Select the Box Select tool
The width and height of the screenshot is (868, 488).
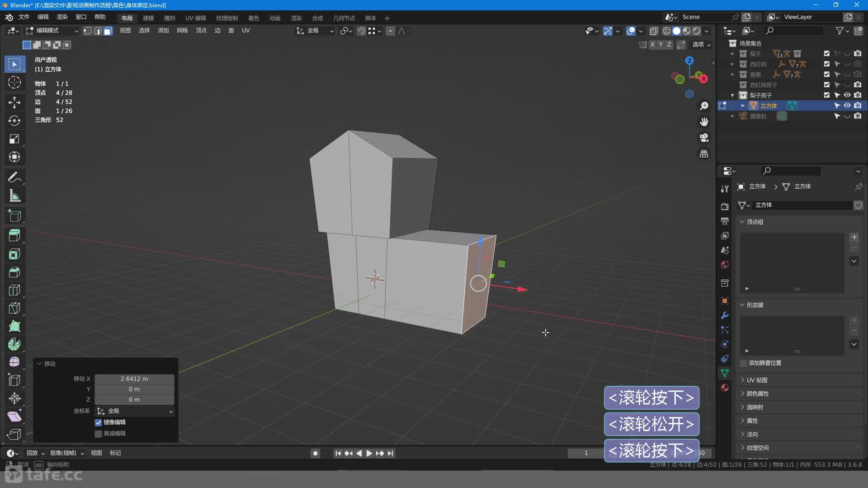[14, 64]
